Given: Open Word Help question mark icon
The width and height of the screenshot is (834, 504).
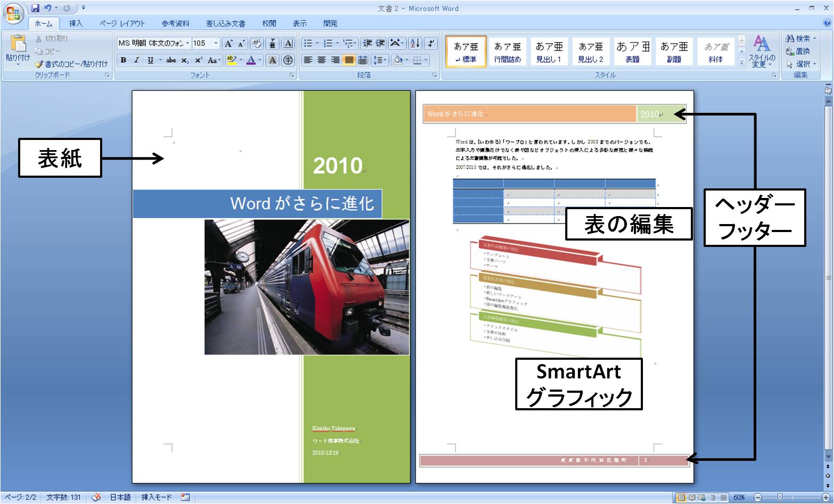Looking at the screenshot, I should pos(827,23).
